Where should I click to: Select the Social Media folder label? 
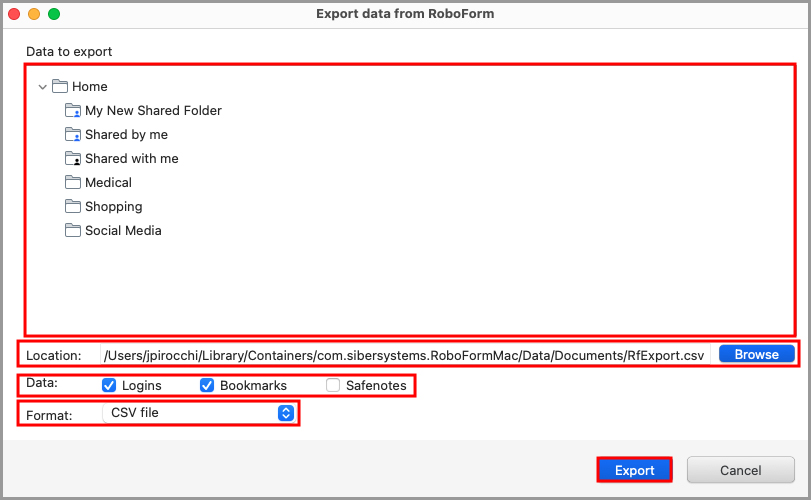(x=123, y=231)
